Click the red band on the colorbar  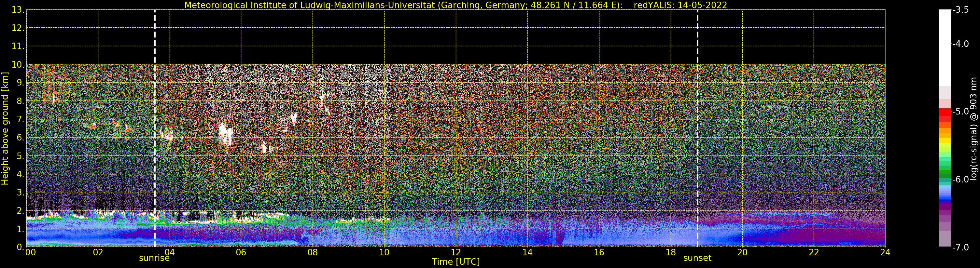[x=945, y=115]
